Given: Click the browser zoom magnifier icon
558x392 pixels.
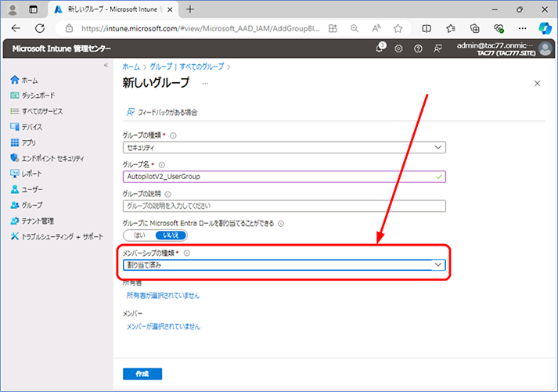Looking at the screenshot, I should 354,28.
